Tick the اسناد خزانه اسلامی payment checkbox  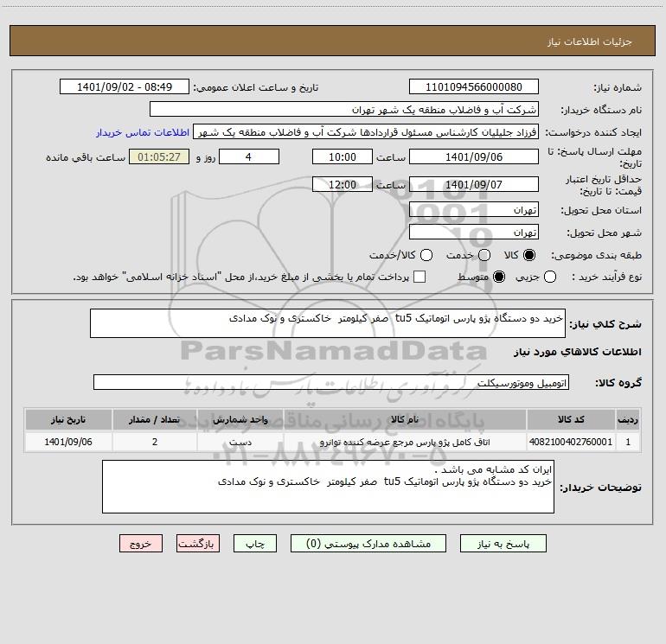(419, 277)
